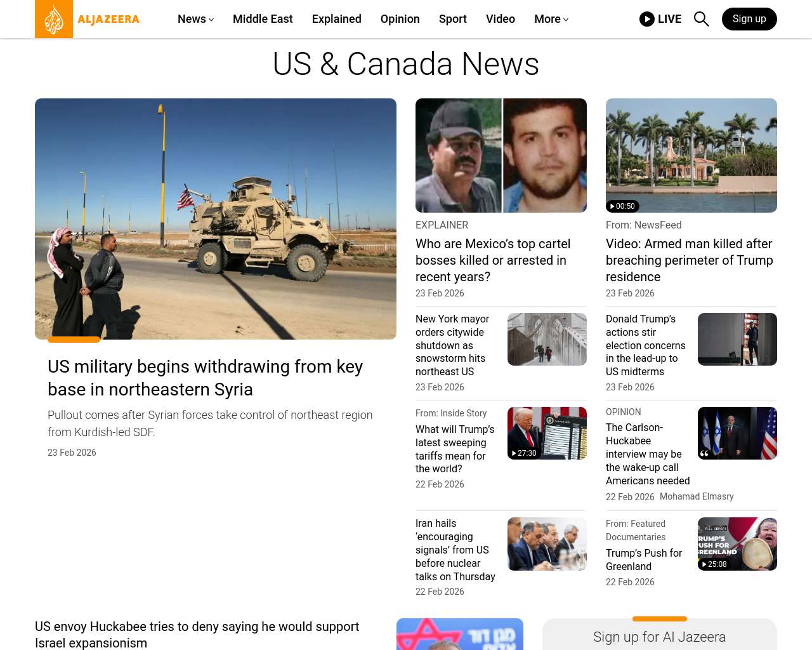Open the Syria military vehicle lead image
The width and height of the screenshot is (812, 650).
point(216,219)
